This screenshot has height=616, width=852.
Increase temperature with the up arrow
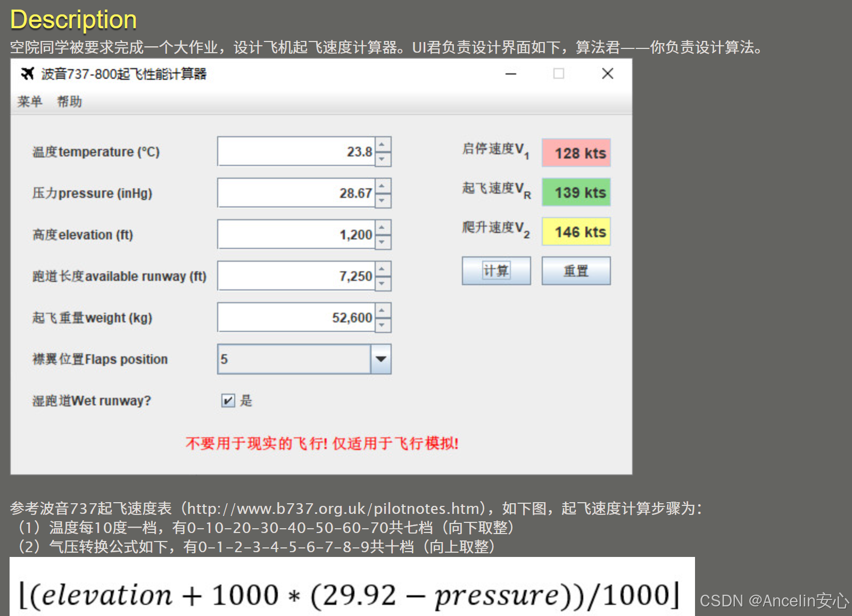(x=383, y=144)
